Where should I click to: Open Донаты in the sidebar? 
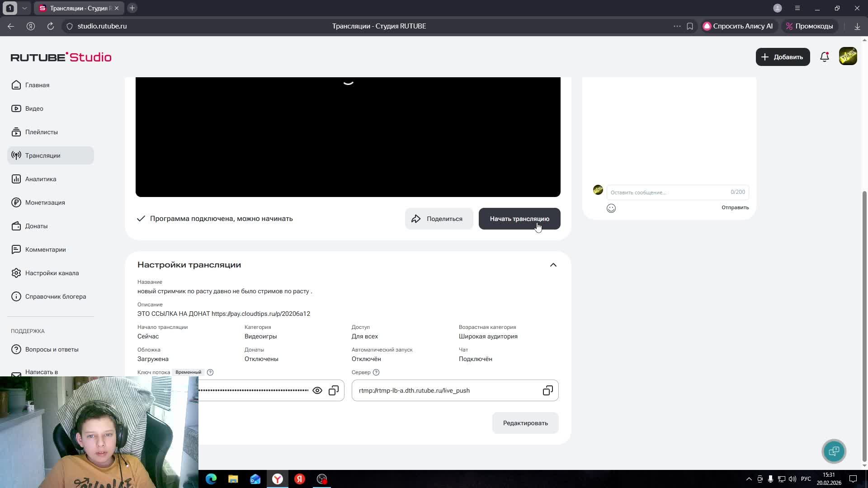[x=36, y=226]
